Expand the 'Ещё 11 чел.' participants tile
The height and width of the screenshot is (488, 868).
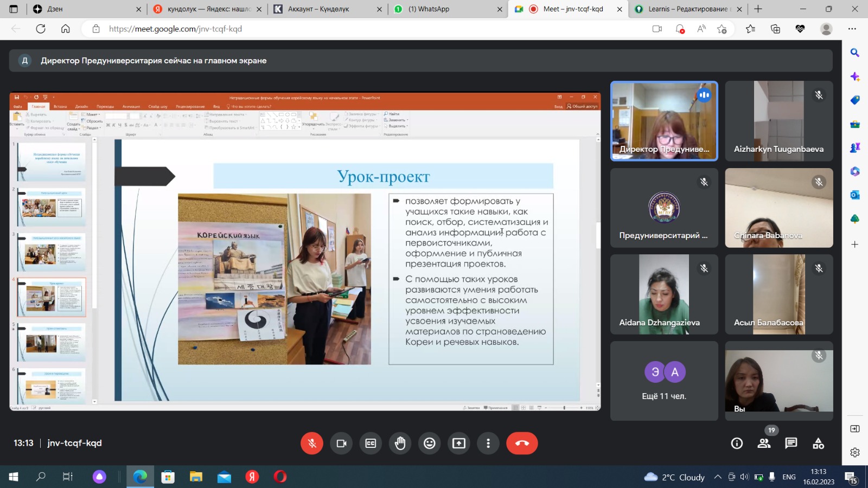click(664, 381)
